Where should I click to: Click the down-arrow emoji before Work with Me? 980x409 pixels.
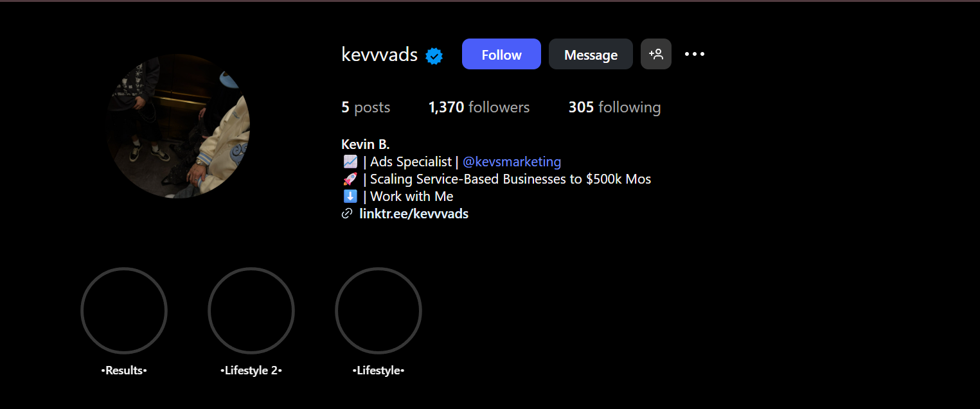coord(350,196)
